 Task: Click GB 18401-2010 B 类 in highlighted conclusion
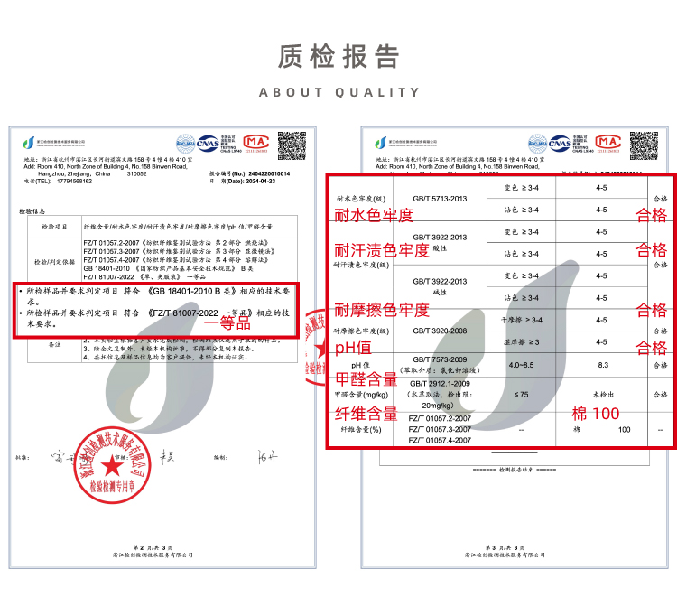pos(191,291)
